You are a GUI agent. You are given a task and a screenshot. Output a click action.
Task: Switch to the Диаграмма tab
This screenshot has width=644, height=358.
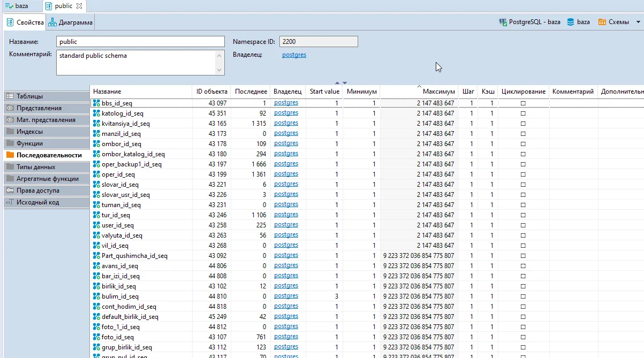(x=70, y=22)
